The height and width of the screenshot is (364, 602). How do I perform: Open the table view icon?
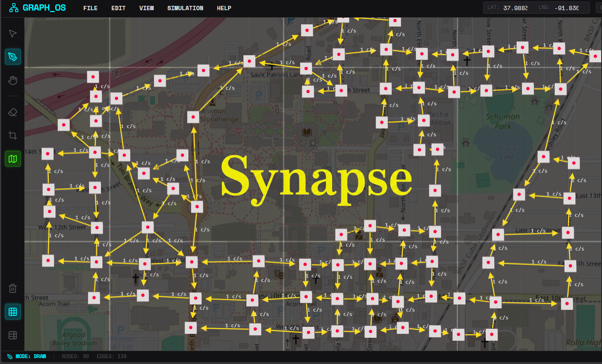point(13,335)
